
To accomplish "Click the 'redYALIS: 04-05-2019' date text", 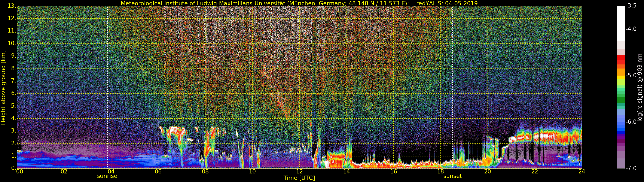I will (447, 3).
